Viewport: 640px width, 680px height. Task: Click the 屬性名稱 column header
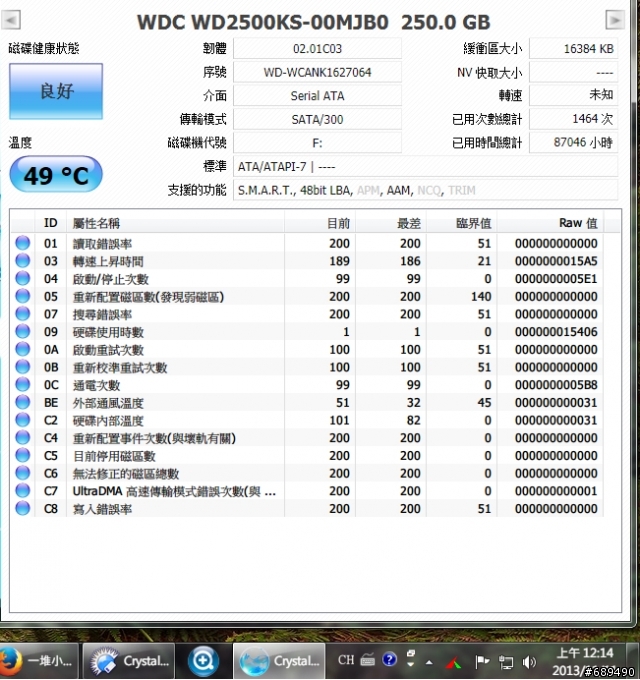pos(176,223)
